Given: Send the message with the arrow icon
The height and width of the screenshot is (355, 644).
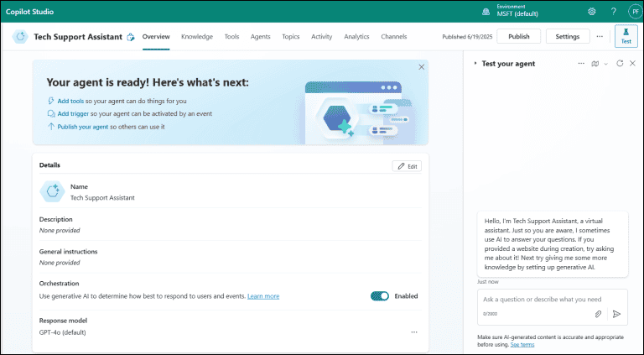Looking at the screenshot, I should coord(616,313).
